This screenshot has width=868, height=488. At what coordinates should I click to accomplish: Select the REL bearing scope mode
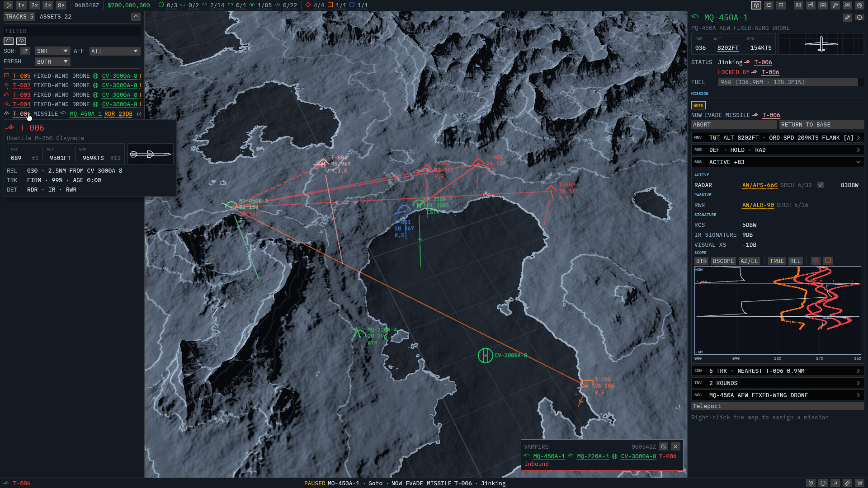tap(795, 261)
